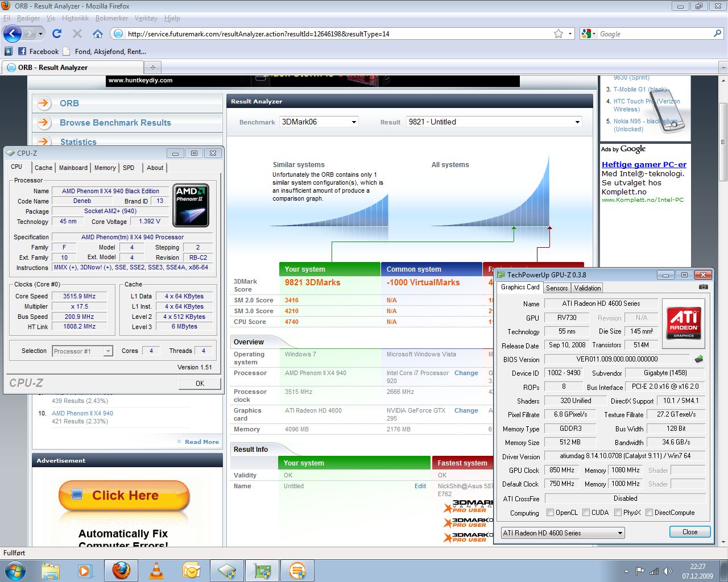The image size is (728, 582).
Task: Click the ORB arrow icon in sidebar
Action: [44, 103]
